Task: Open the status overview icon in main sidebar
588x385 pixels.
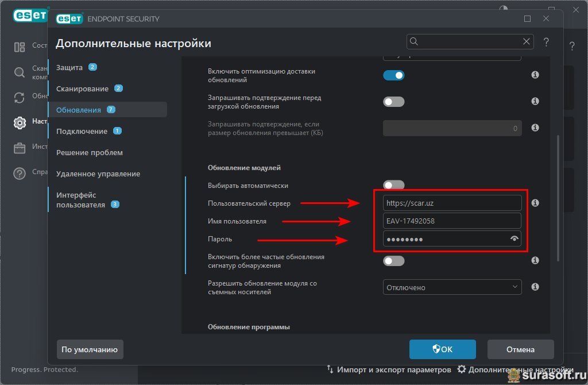Action: pos(20,47)
